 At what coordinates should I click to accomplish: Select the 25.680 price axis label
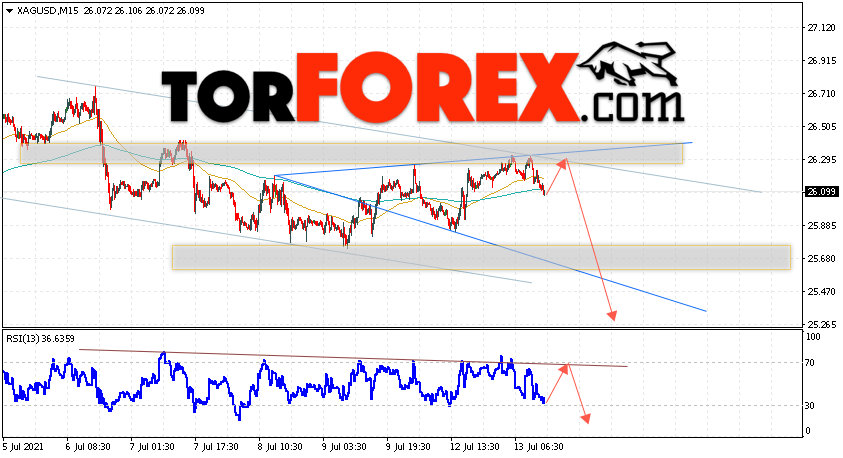click(x=821, y=259)
